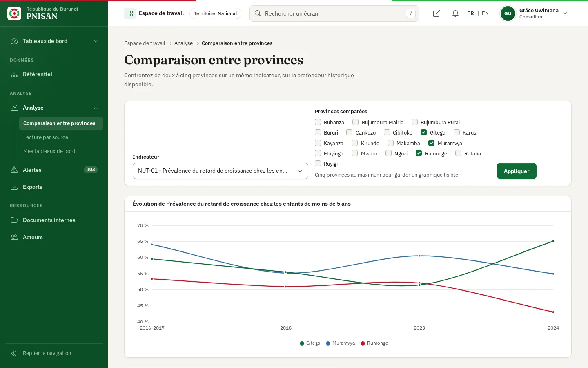Click the Gitega green legend swatch
Image resolution: width=588 pixels, height=368 pixels.
pyautogui.click(x=302, y=343)
